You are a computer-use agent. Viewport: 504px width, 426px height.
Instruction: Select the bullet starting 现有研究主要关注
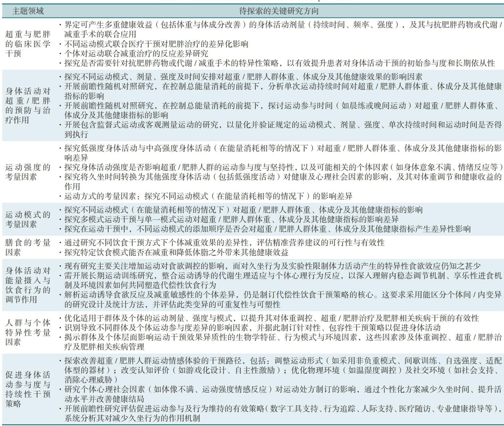pos(272,266)
